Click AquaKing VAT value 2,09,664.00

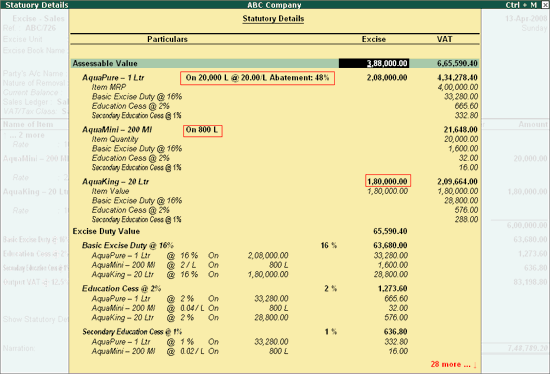[457, 182]
